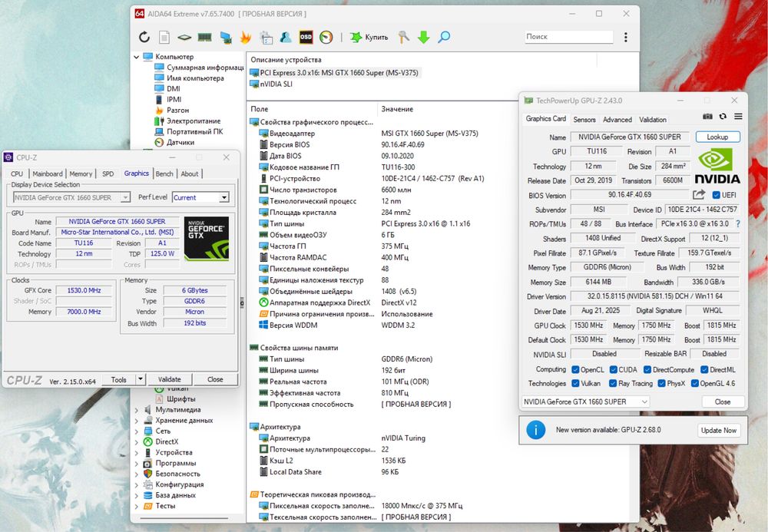Toggle the UEFI checkbox in GPU-Z

pyautogui.click(x=717, y=195)
